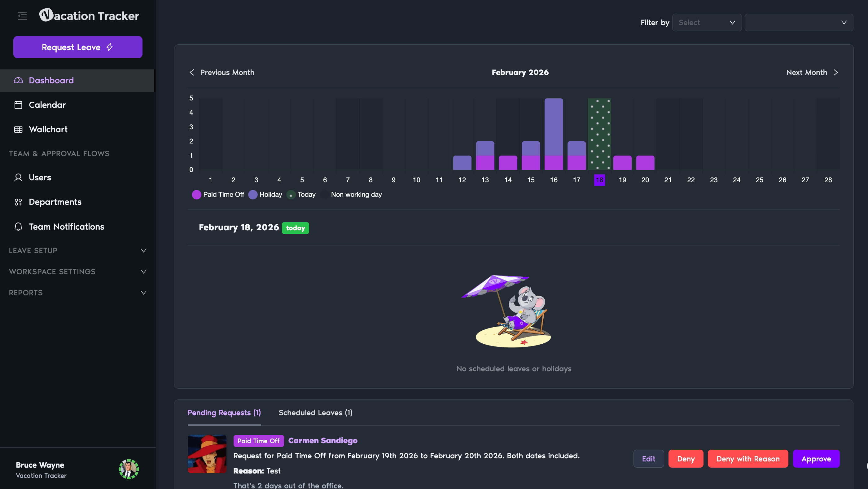This screenshot has height=489, width=868.
Task: Open Team Notifications via the bell icon
Action: pos(18,227)
